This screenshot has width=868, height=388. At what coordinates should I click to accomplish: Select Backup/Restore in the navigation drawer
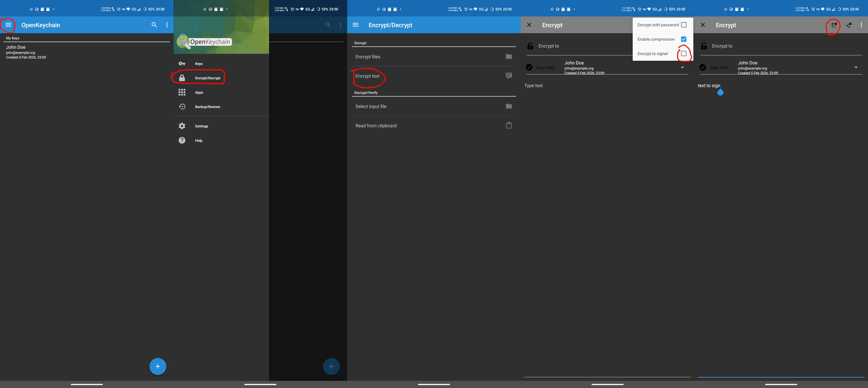click(x=207, y=107)
